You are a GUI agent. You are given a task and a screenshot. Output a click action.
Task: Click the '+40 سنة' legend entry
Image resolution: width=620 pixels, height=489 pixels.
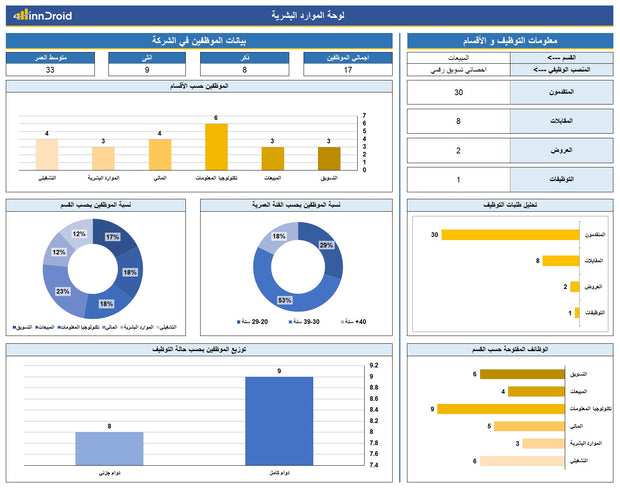pos(354,322)
